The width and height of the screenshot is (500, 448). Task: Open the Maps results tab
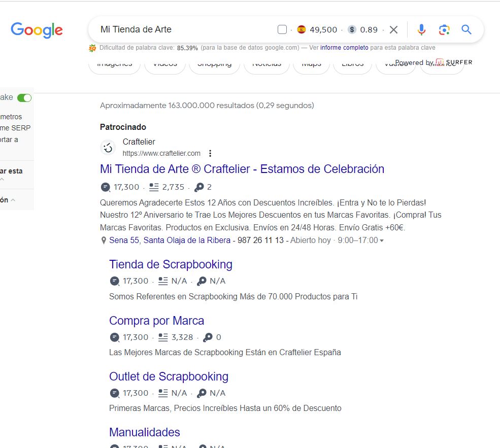click(x=311, y=65)
